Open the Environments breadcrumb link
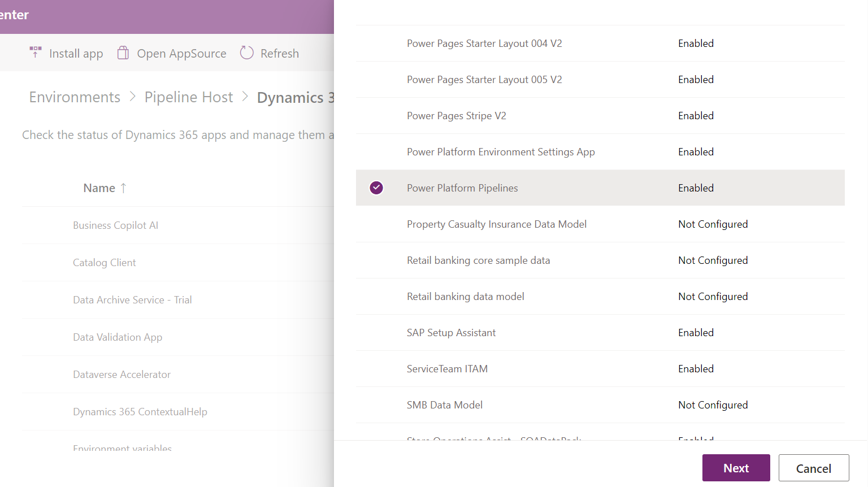This screenshot has height=487, width=868. [74, 97]
